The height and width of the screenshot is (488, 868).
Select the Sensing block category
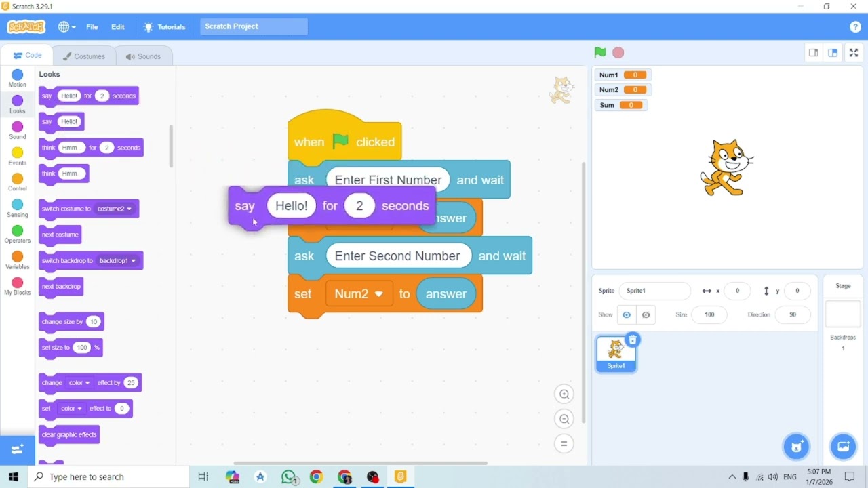[18, 209]
